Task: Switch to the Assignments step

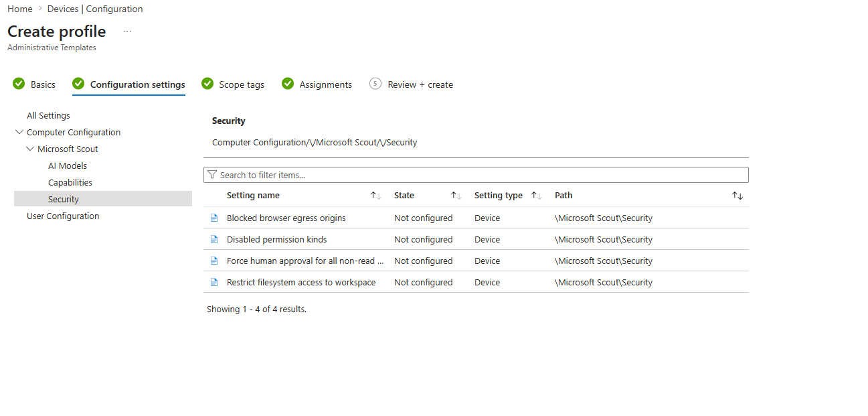Action: click(x=326, y=84)
